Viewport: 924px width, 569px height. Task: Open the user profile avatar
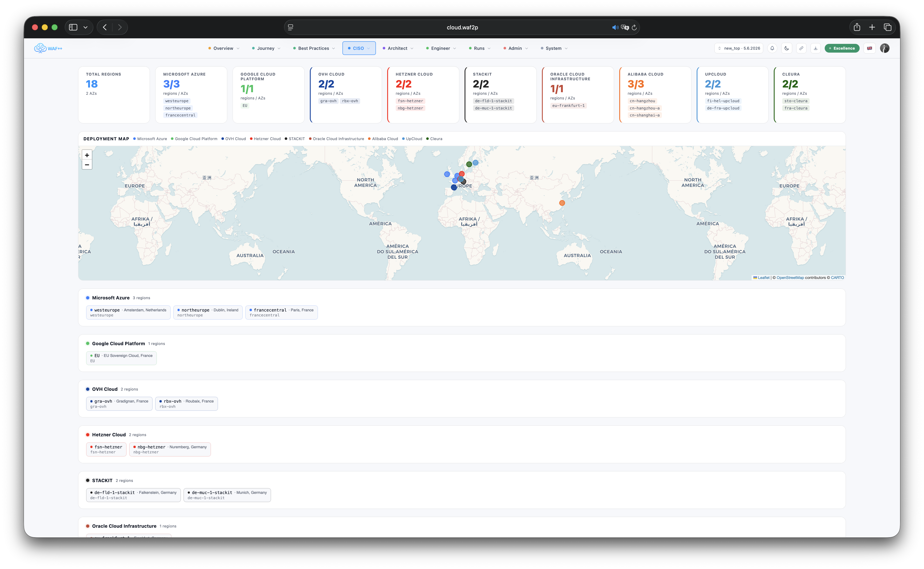coord(884,48)
